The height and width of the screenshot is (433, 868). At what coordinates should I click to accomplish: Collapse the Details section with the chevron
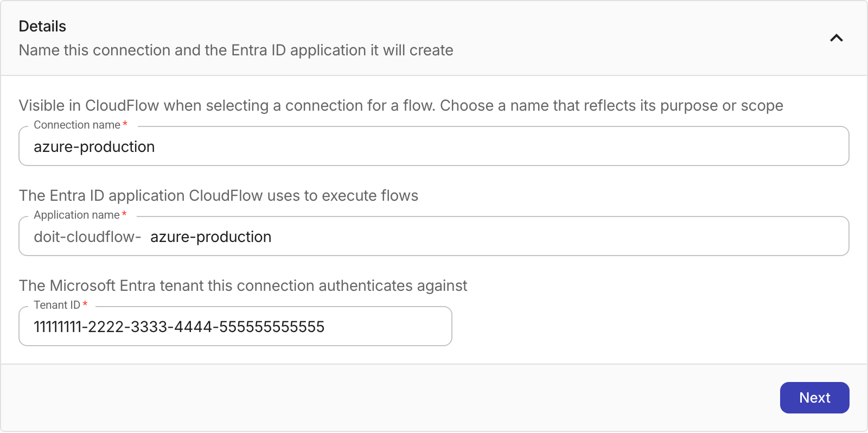tap(836, 38)
